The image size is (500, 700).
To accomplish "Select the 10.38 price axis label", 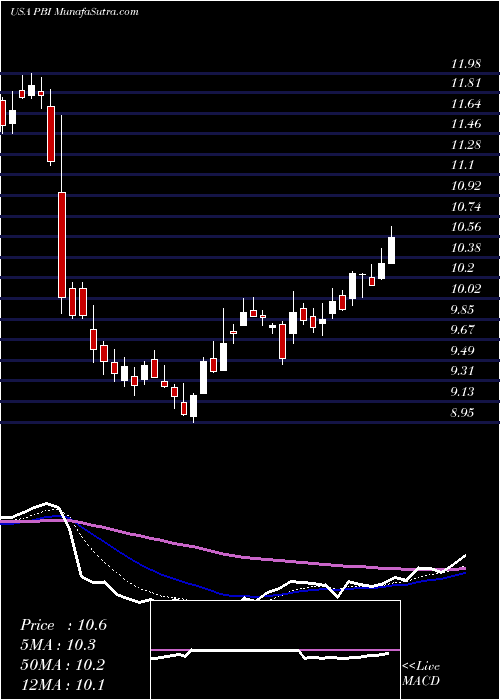I will (465, 248).
